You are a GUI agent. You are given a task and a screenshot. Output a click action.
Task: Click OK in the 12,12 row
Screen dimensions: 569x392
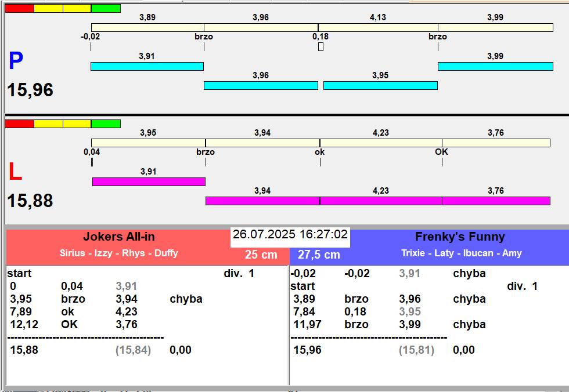[x=69, y=324]
